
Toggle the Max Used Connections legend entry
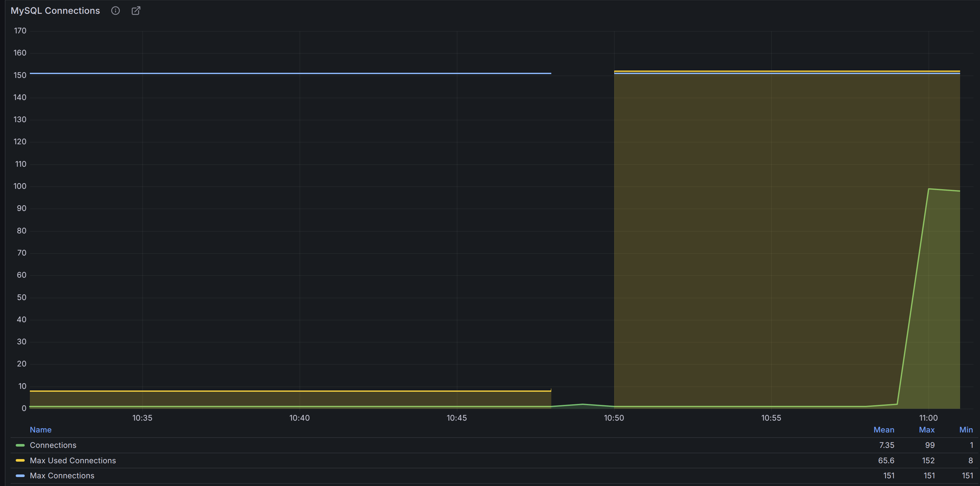point(73,460)
